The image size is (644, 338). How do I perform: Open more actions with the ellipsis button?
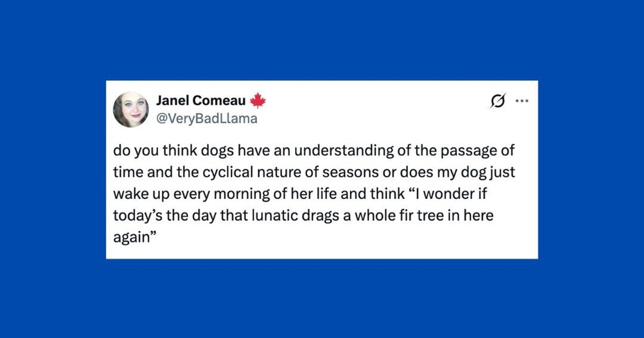pyautogui.click(x=523, y=100)
